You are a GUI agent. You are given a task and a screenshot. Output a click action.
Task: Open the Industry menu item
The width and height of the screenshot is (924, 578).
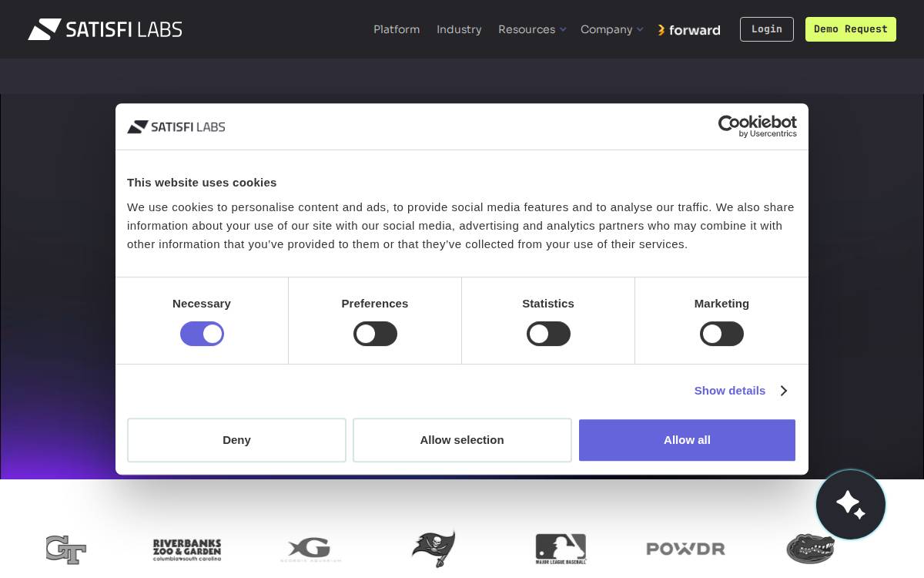click(459, 29)
